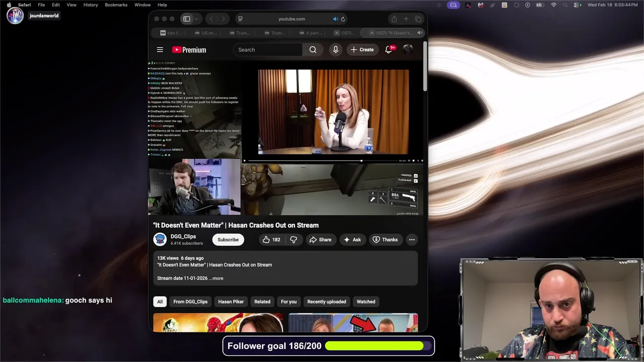Switch to the inactive '(107)...' tab
The image size is (644, 362).
(344, 33)
